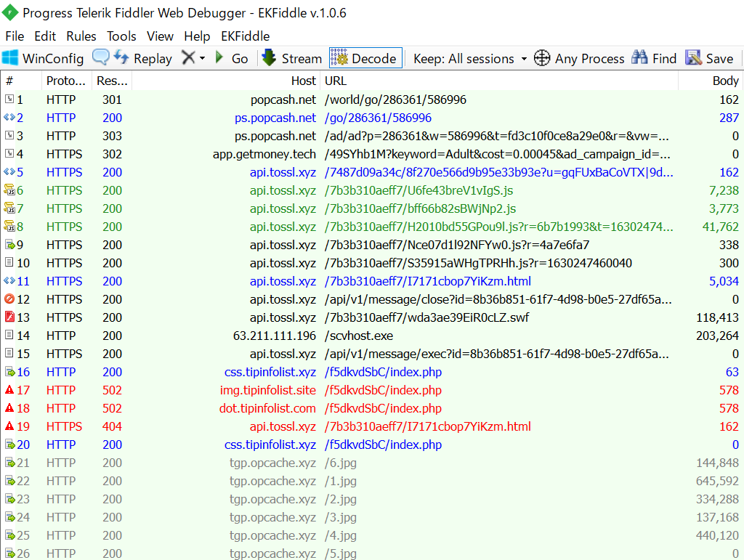Click the JS script icon of session 7
This screenshot has width=744, height=560.
point(9,208)
